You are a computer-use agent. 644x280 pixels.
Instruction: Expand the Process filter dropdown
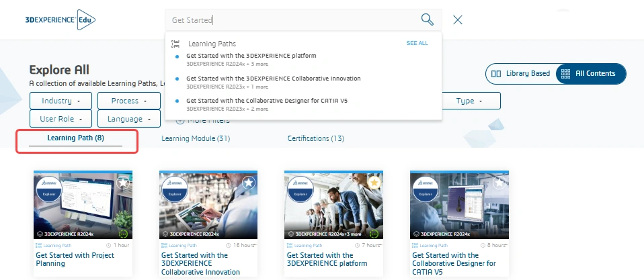tap(128, 101)
